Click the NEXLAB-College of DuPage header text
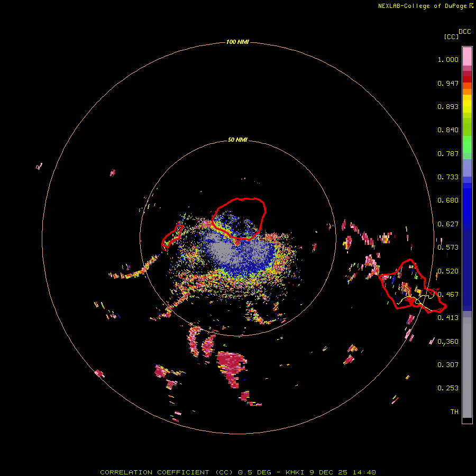 pyautogui.click(x=422, y=6)
